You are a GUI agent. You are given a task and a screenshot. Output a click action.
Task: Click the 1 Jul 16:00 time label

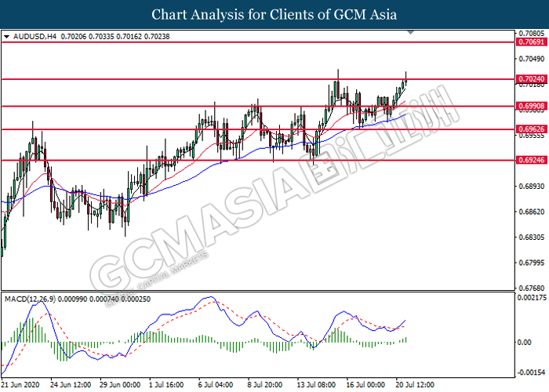click(x=166, y=385)
